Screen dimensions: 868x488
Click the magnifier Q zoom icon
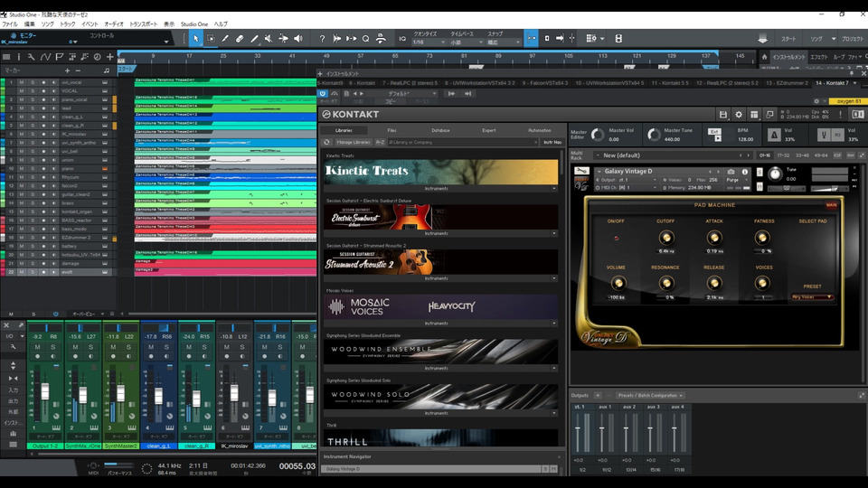[x=365, y=39]
